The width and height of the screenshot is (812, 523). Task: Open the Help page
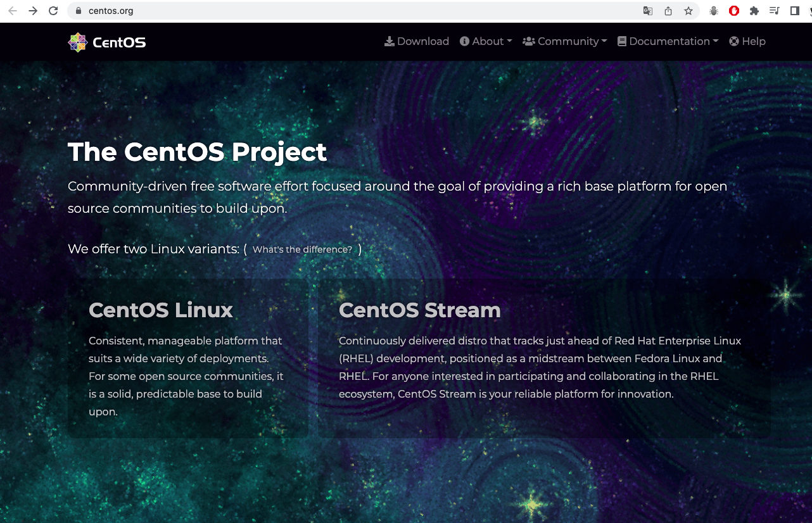click(x=747, y=41)
